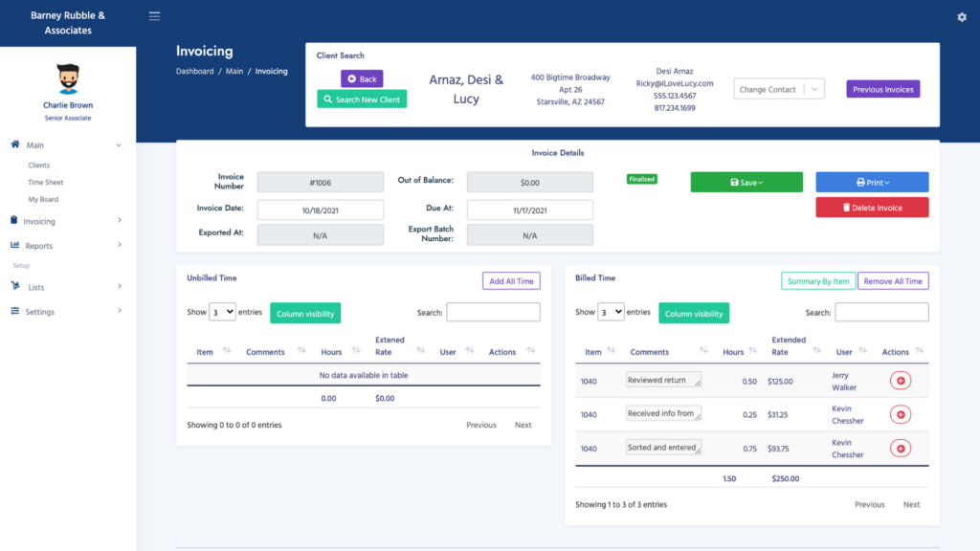The image size is (980, 551).
Task: Click the red remove icon on the $31.25 entry
Action: pos(902,414)
